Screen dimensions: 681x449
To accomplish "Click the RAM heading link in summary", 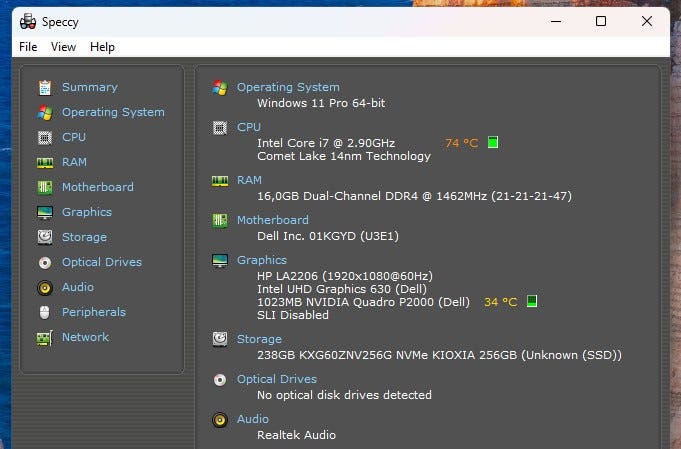I will coord(249,180).
